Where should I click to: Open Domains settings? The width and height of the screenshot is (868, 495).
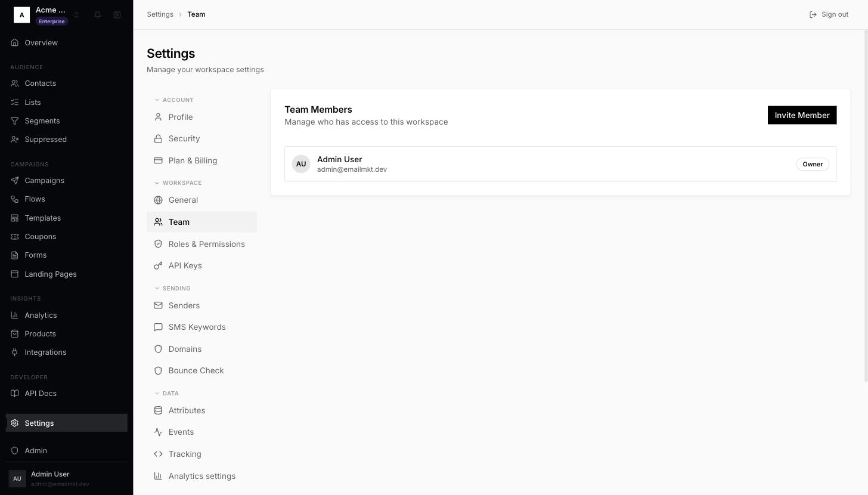(202, 349)
